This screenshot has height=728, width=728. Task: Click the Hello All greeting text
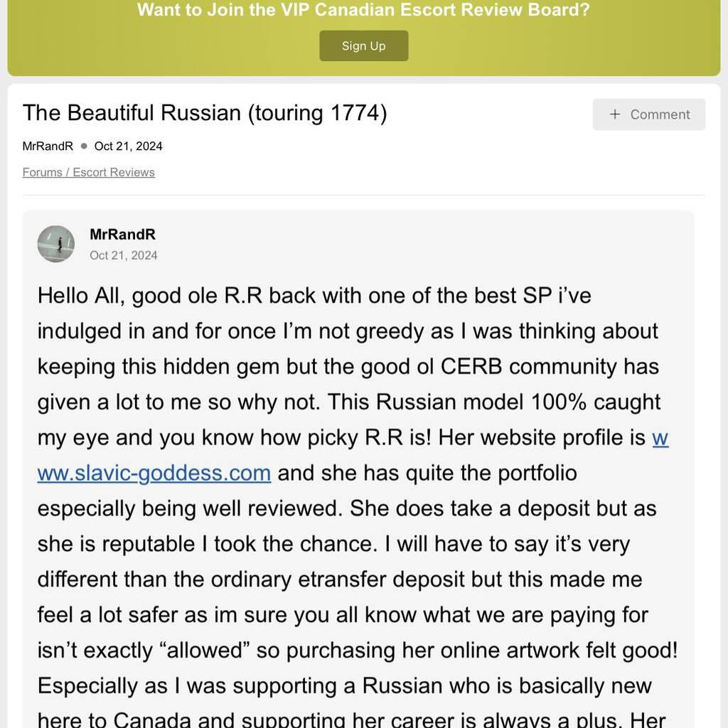(81, 295)
